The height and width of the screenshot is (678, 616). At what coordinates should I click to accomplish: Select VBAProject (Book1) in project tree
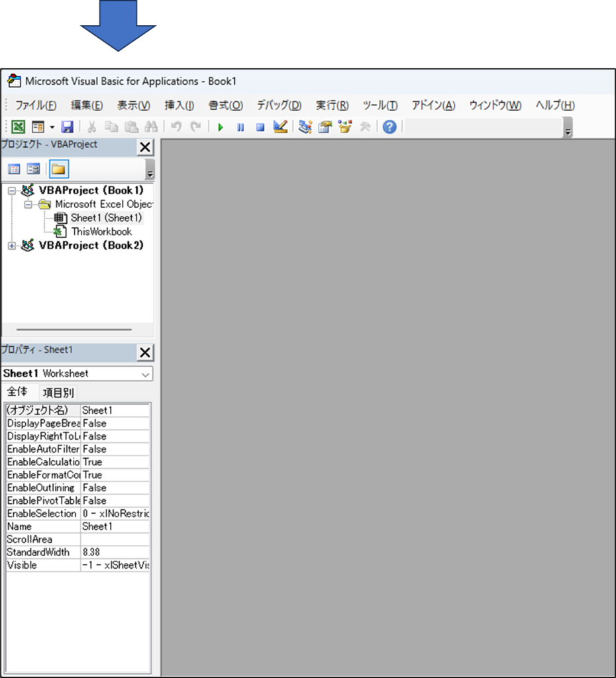tap(91, 190)
